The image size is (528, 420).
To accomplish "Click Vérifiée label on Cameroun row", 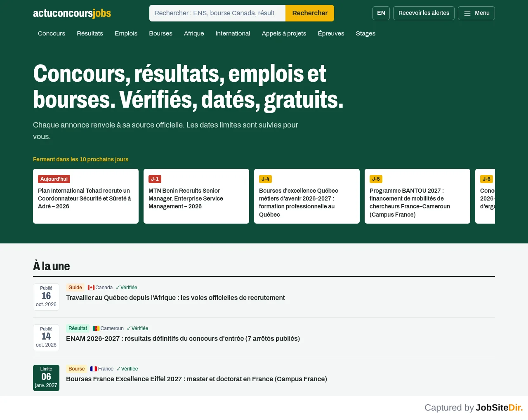I will pos(137,328).
